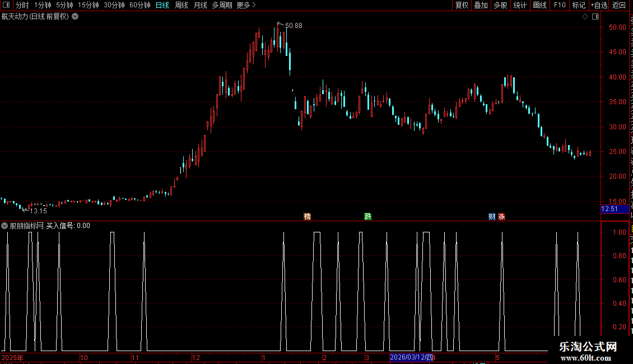Viewport: 633px width, 364px height.
Task: Open 多周期 multi-period view
Action: (222, 5)
